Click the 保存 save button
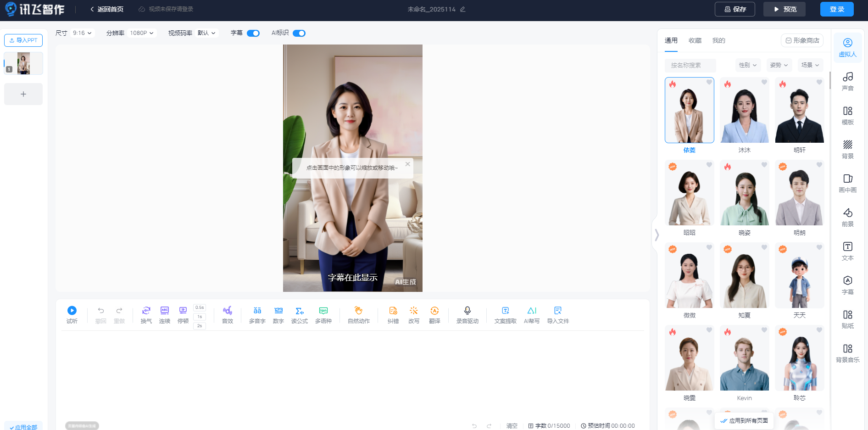Screen dimensions: 868x430 (734, 9)
